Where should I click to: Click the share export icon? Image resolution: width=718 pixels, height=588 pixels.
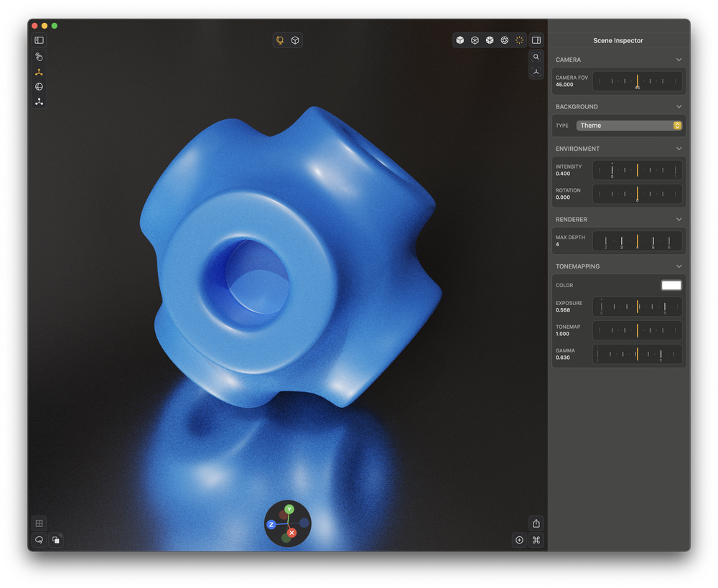click(536, 523)
